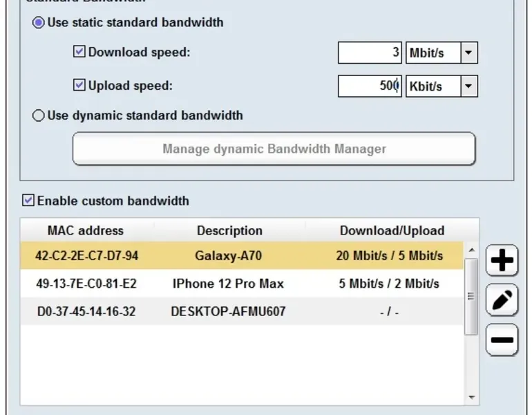This screenshot has width=532, height=415.
Task: Disable the Enable custom bandwidth checkbox
Action: (x=28, y=201)
